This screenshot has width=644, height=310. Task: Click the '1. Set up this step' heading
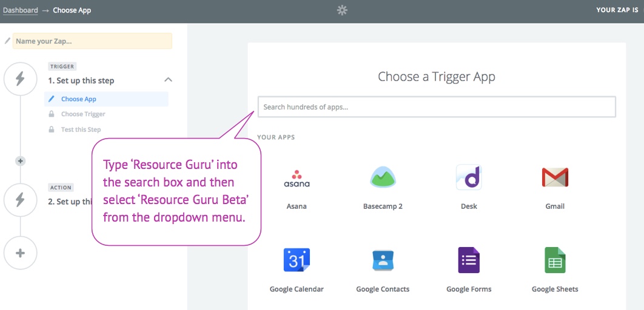tap(81, 81)
